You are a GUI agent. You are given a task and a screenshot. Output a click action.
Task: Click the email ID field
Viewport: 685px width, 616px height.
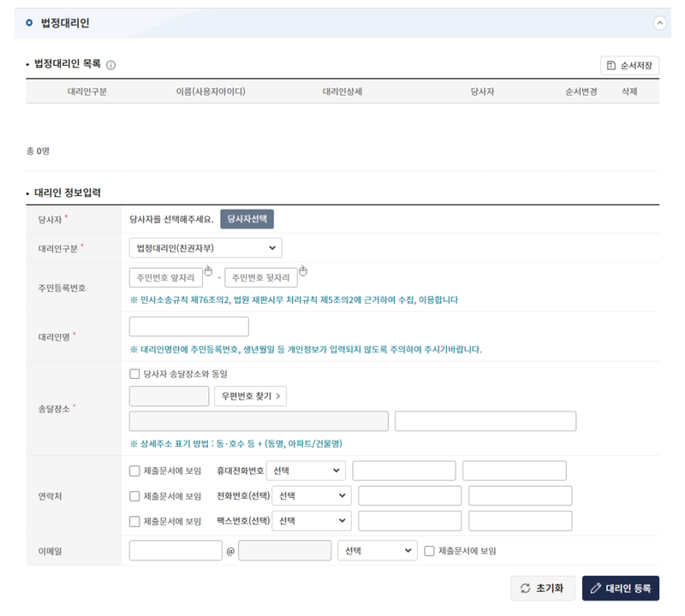click(176, 550)
